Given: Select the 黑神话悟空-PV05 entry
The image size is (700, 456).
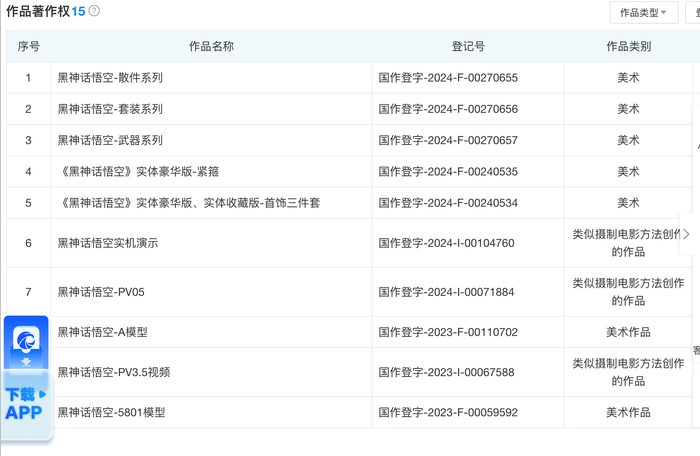Looking at the screenshot, I should coord(101,292).
